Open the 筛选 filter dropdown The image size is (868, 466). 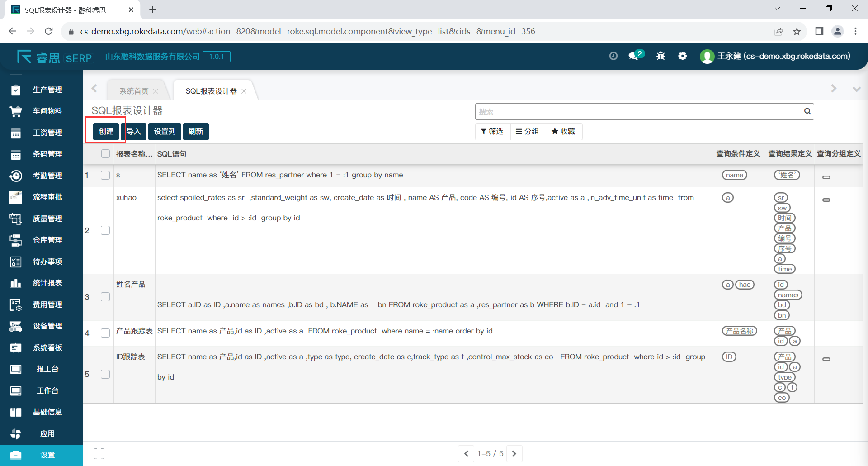tap(492, 132)
